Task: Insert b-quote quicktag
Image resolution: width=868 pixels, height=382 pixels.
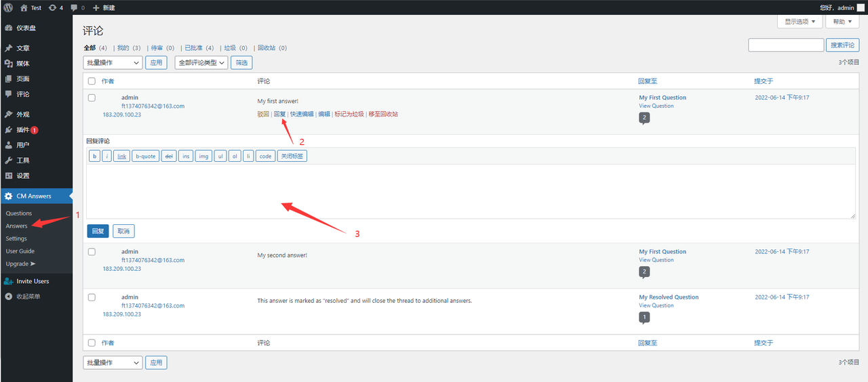Action: pos(145,156)
